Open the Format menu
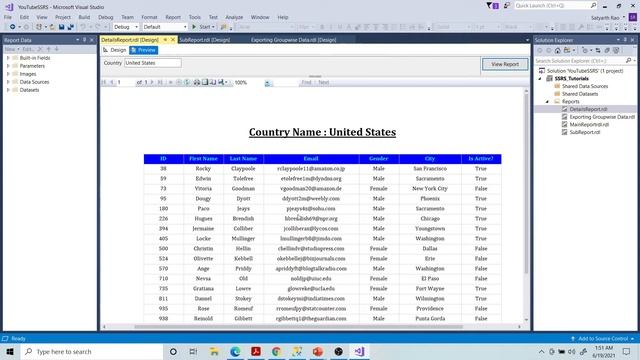 149,17
